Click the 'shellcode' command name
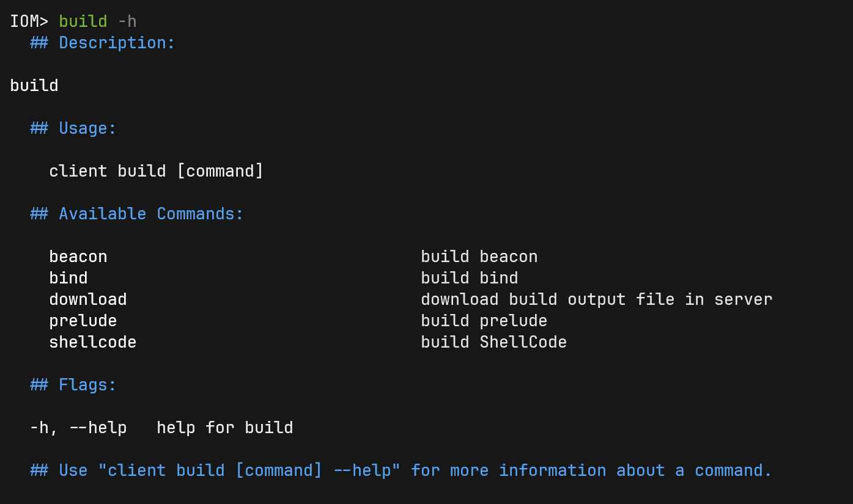 93,342
